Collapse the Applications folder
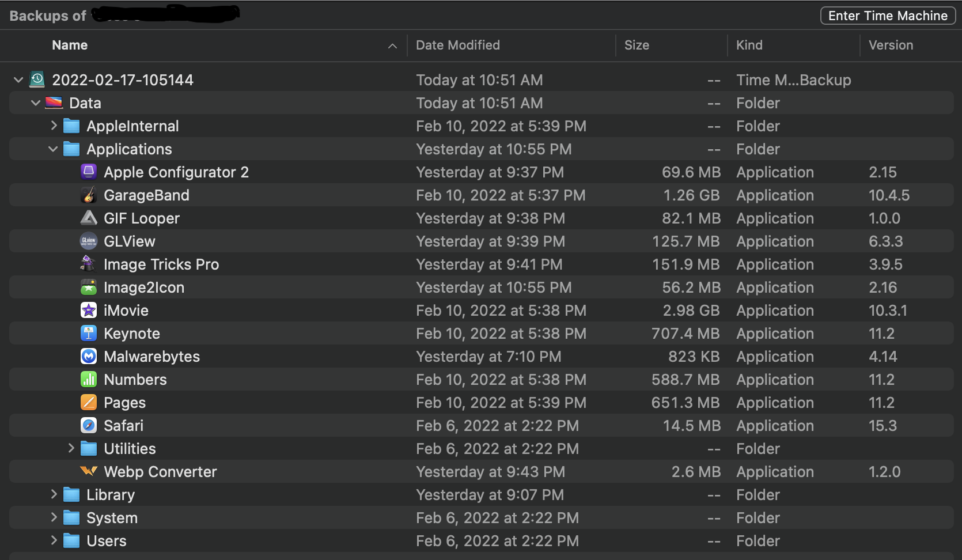 (x=53, y=149)
